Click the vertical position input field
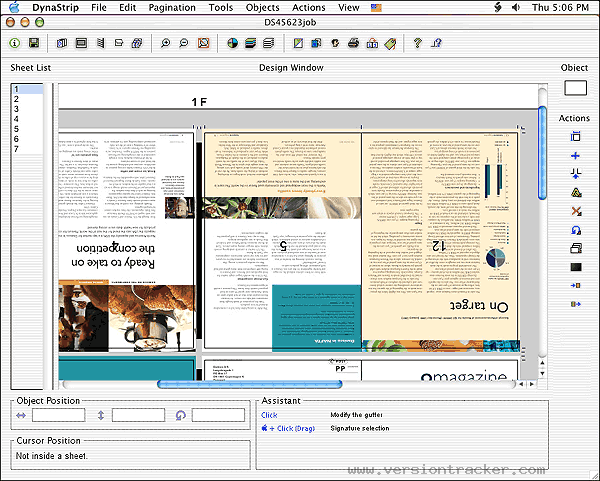Viewport: 600px width, 481px height. coord(138,415)
